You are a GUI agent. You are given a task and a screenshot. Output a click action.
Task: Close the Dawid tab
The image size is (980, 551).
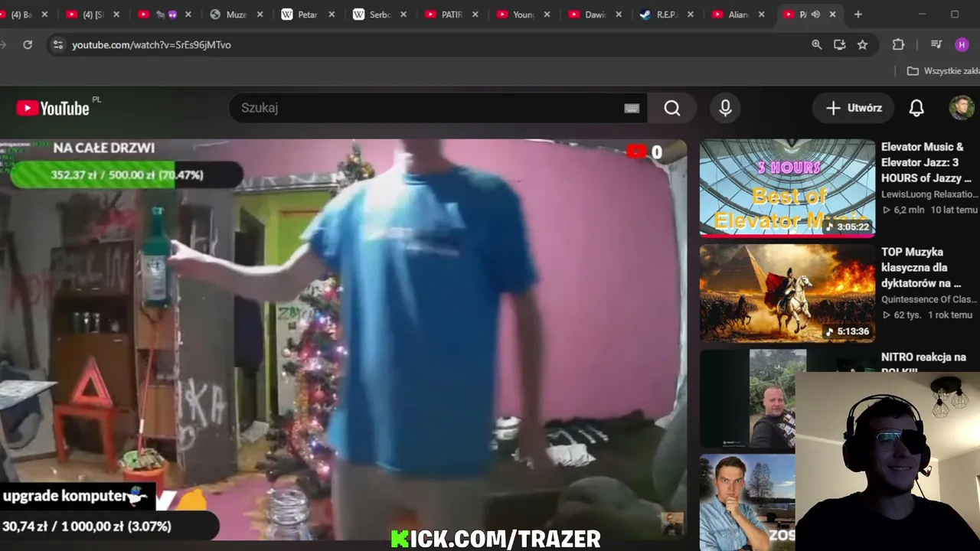coord(619,15)
